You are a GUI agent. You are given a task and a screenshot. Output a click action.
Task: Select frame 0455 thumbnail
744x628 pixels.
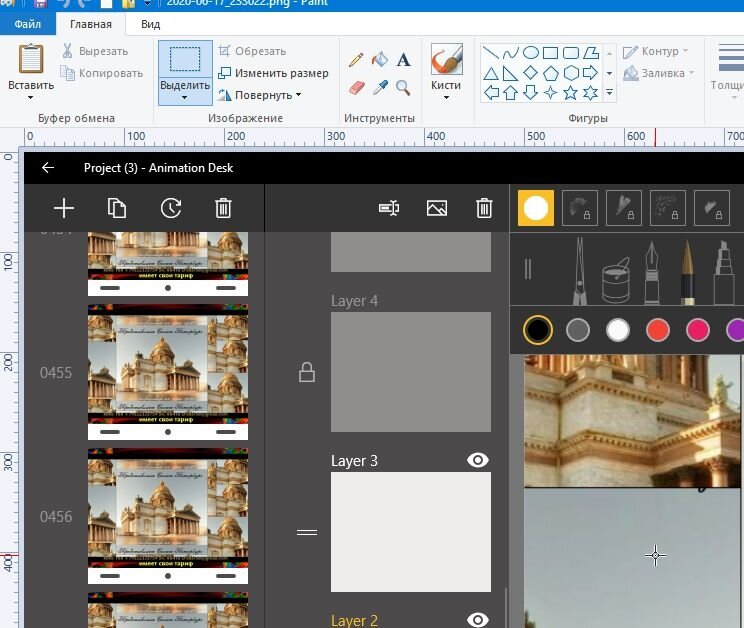pos(168,372)
